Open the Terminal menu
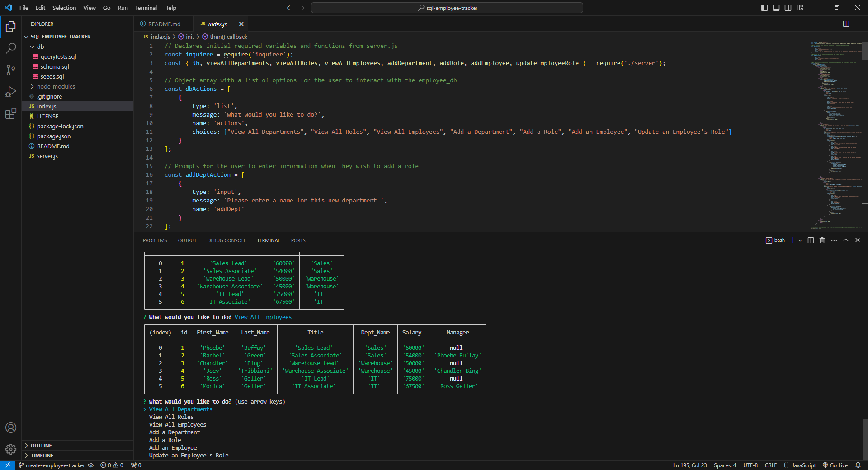This screenshot has width=868, height=470. [x=146, y=8]
